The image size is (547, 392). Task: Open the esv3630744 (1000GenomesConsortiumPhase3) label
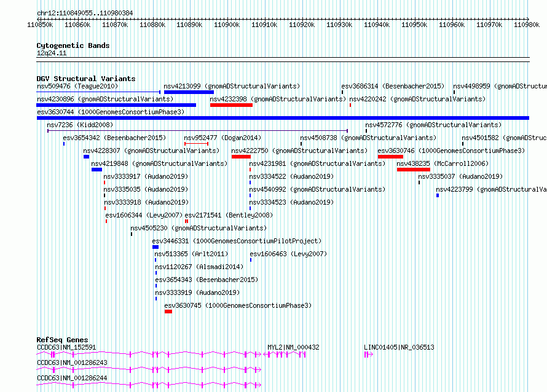(x=111, y=112)
